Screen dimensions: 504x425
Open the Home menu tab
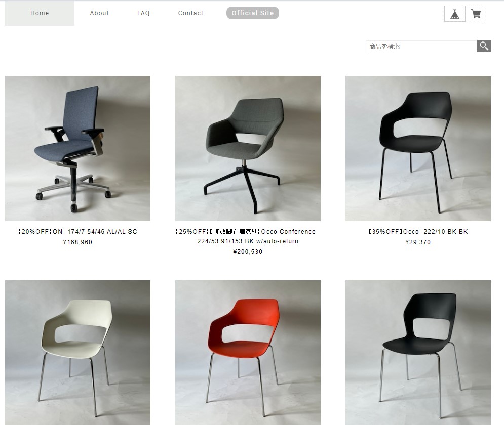40,13
